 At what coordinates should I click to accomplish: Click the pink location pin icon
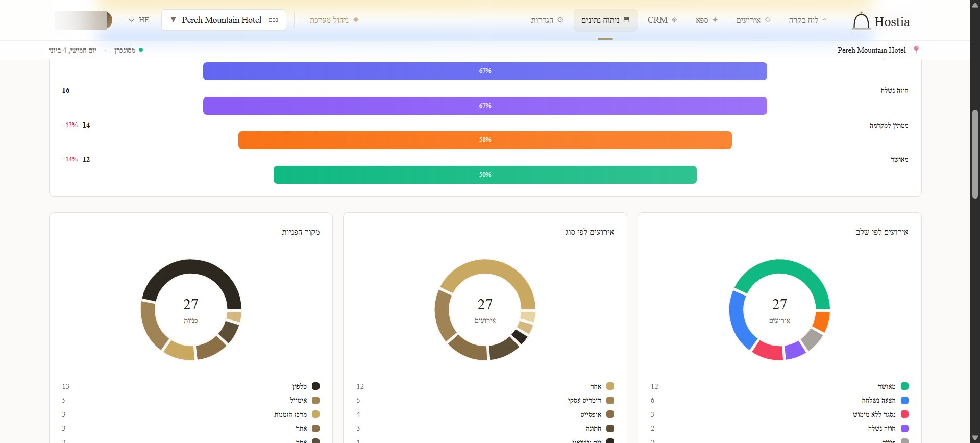pyautogui.click(x=916, y=50)
